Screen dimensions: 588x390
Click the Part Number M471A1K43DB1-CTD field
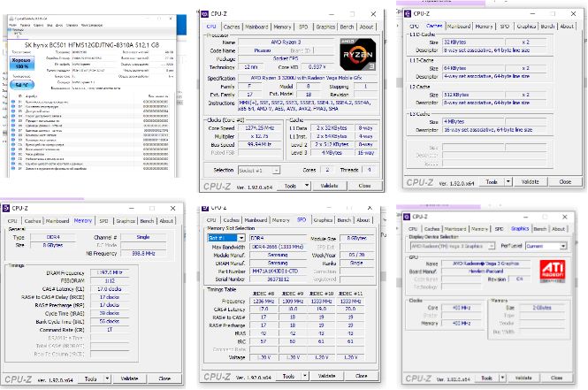[x=279, y=271]
